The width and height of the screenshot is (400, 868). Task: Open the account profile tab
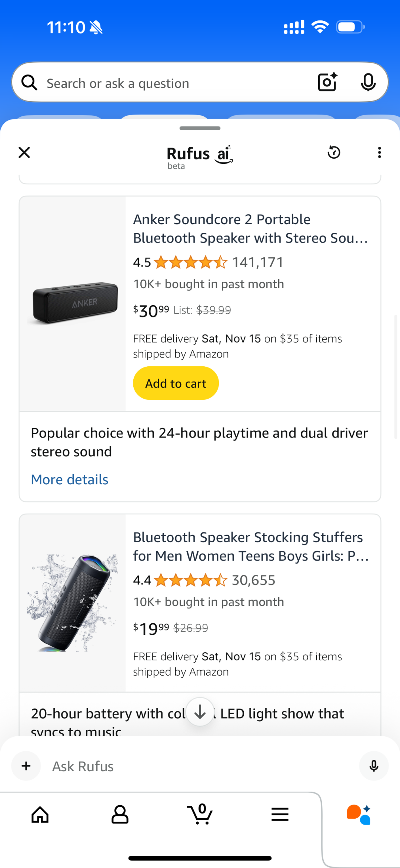(x=120, y=815)
